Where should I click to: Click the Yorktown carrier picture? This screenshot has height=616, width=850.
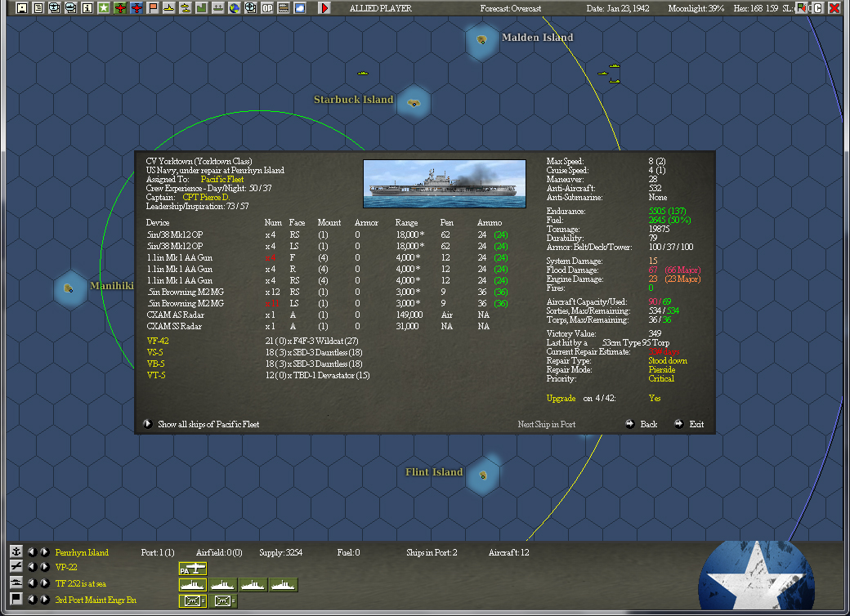(x=445, y=184)
